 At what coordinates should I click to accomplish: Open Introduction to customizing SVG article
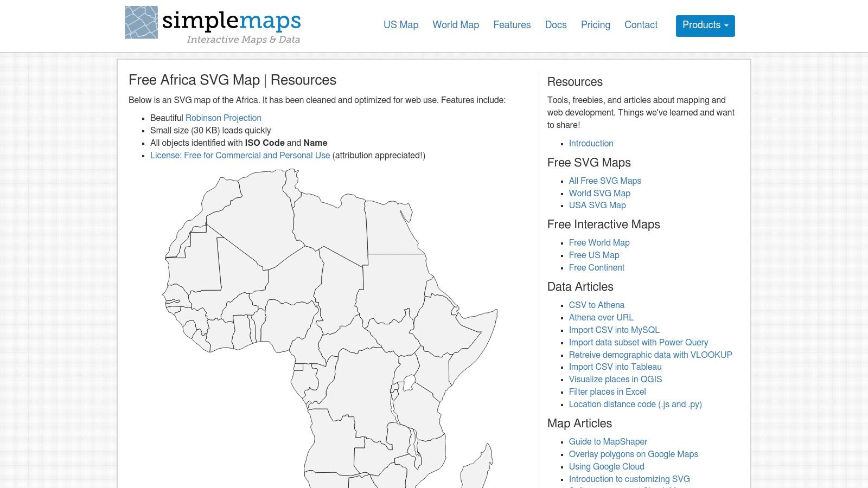pyautogui.click(x=629, y=479)
